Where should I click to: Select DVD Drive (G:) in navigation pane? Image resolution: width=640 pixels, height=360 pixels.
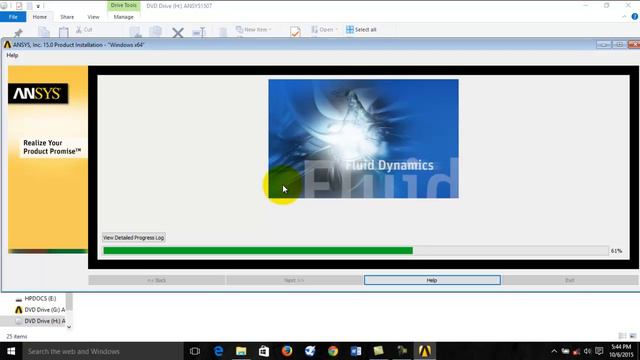click(40, 310)
